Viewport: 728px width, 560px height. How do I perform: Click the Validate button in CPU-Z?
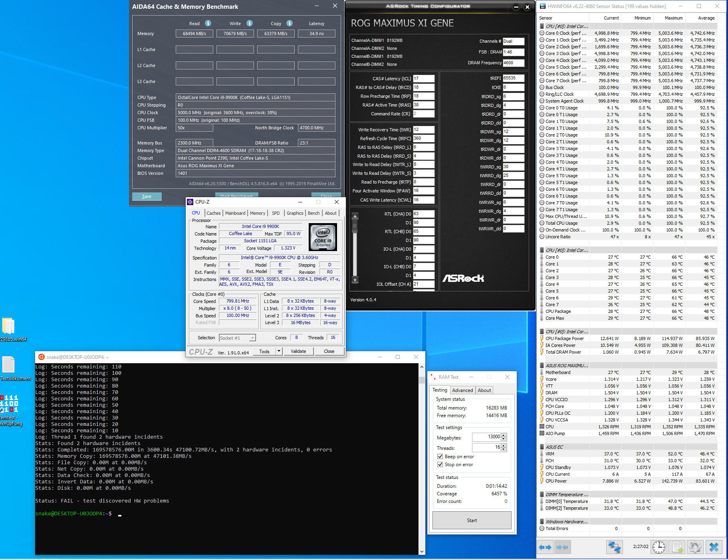click(x=298, y=351)
